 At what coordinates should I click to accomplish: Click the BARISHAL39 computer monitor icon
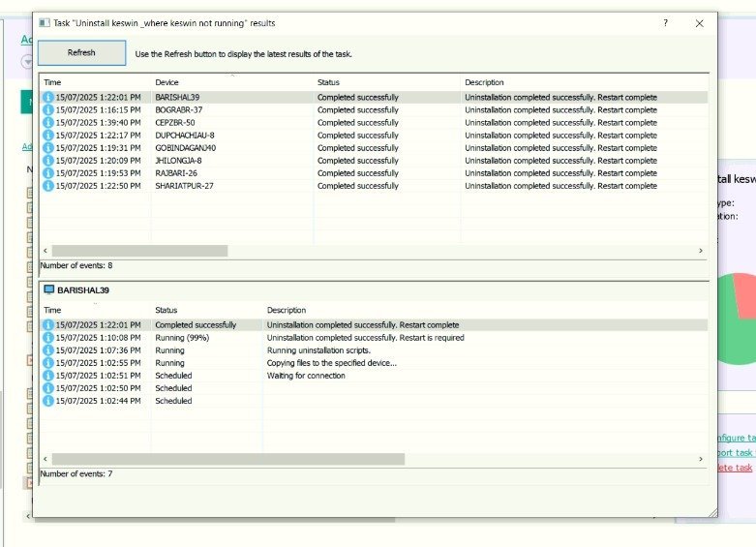coord(48,289)
